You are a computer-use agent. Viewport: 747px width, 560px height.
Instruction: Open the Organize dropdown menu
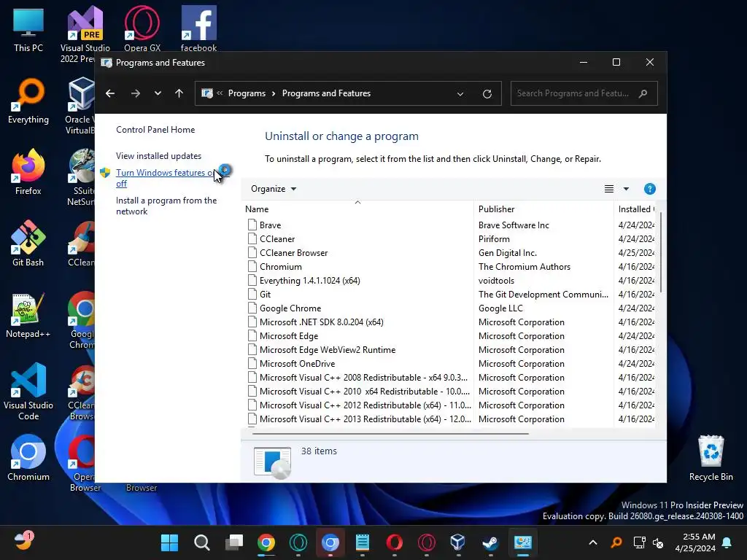[274, 189]
